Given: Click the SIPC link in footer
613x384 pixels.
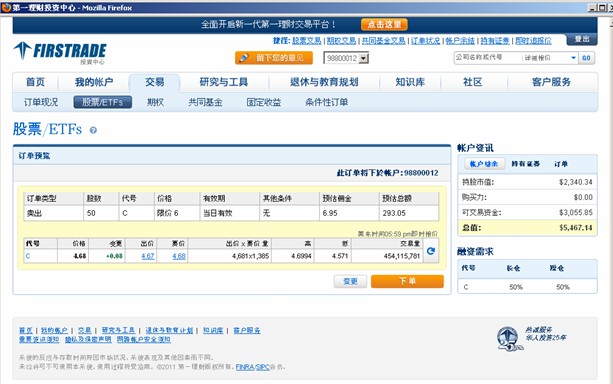Looking at the screenshot, I should (x=263, y=367).
